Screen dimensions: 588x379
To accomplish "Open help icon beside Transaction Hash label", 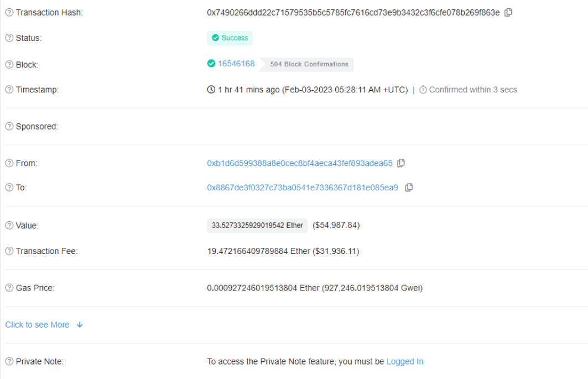I will pyautogui.click(x=9, y=12).
